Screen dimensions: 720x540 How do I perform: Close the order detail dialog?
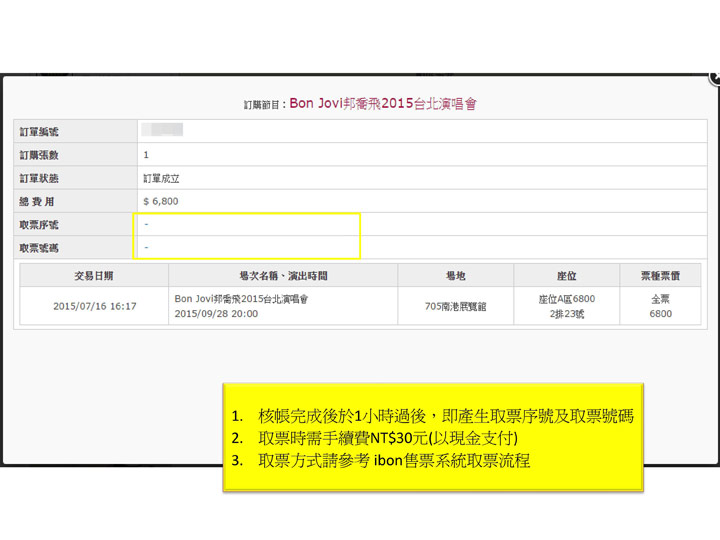pyautogui.click(x=714, y=77)
